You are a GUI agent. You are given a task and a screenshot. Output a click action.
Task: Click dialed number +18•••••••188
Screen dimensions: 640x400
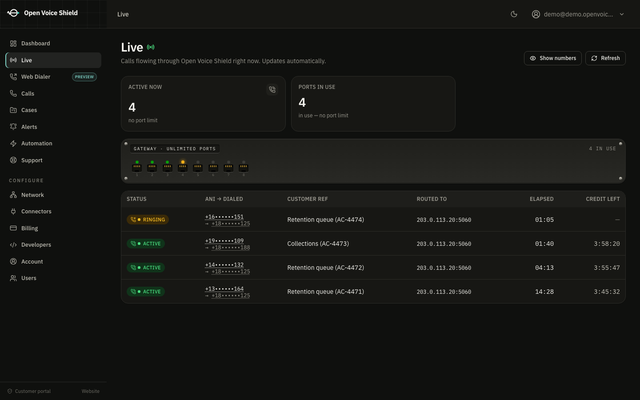coord(231,247)
